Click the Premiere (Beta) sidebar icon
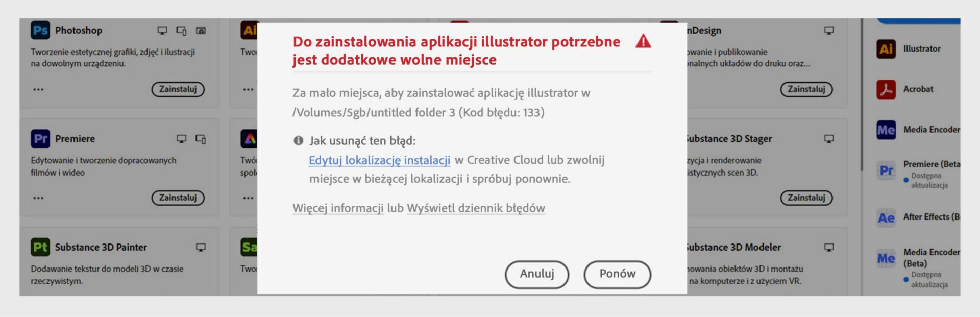 886,170
